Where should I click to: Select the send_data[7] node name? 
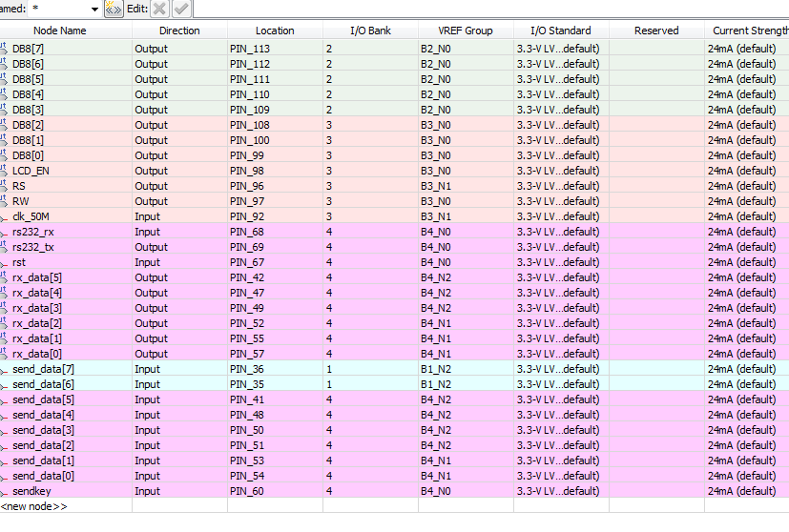pos(43,369)
